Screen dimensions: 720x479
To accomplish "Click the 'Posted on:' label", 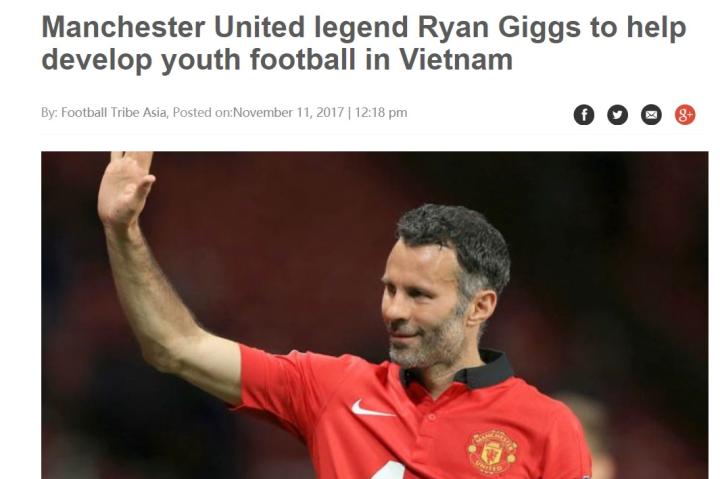I will coord(202,113).
